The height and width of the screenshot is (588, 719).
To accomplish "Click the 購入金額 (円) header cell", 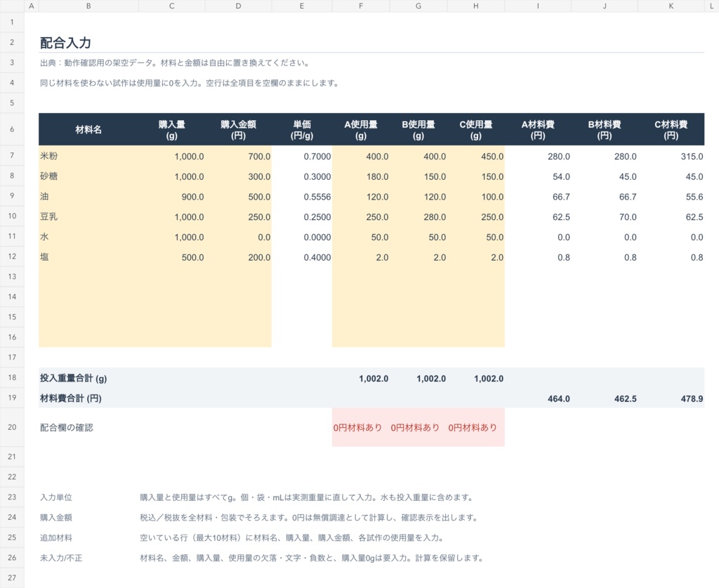I will pos(239,129).
